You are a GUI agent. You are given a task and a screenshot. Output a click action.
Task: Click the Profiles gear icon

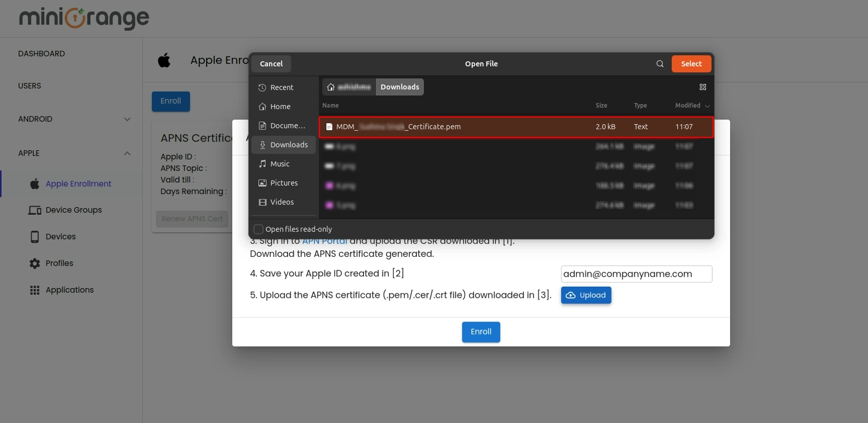coord(35,264)
